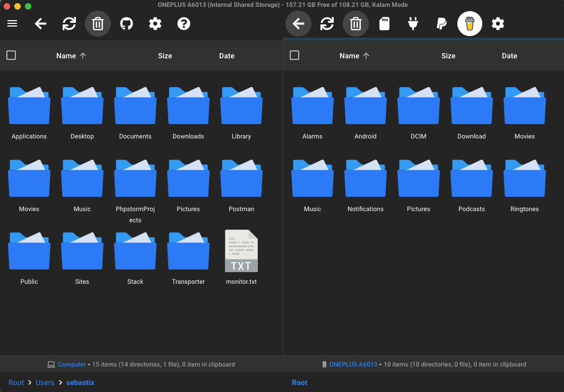564x392 pixels.
Task: Refresh the Computer pane file list
Action: pyautogui.click(x=69, y=24)
